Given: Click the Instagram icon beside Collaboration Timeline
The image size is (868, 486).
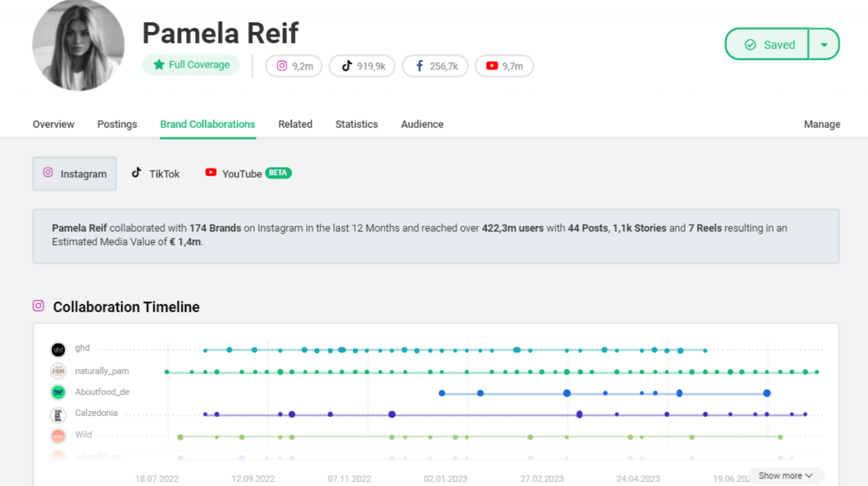Looking at the screenshot, I should click(38, 306).
